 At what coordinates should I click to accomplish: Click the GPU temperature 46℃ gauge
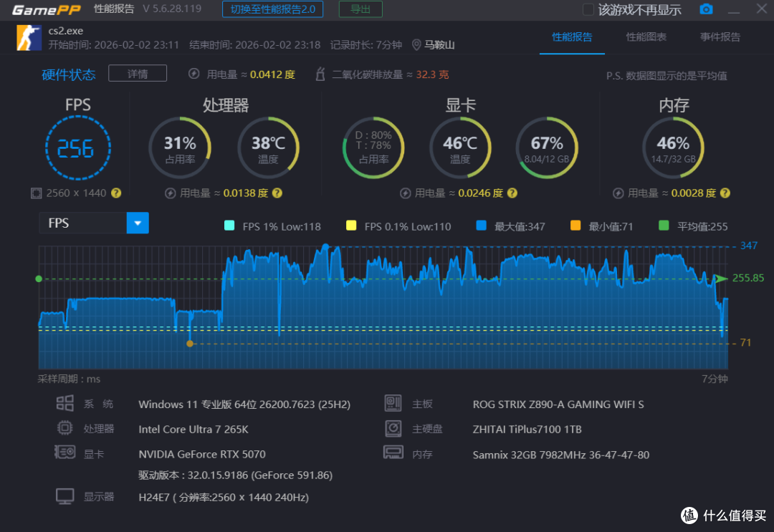(x=460, y=148)
